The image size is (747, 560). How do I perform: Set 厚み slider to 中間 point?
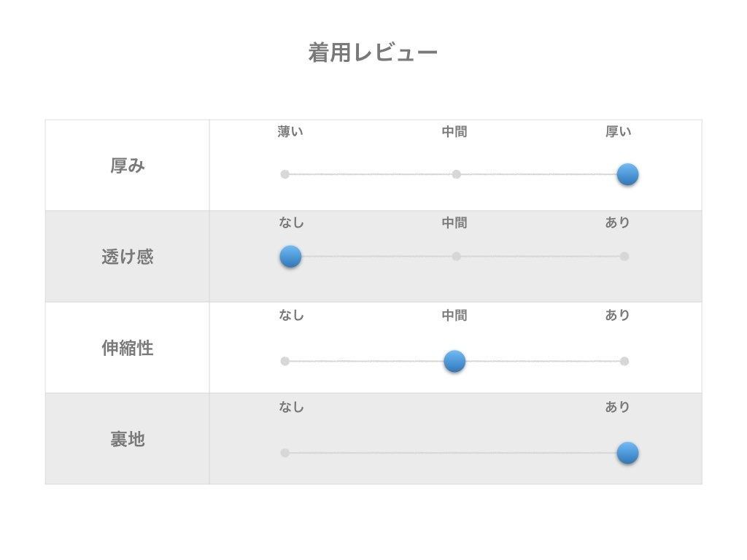pyautogui.click(x=456, y=174)
